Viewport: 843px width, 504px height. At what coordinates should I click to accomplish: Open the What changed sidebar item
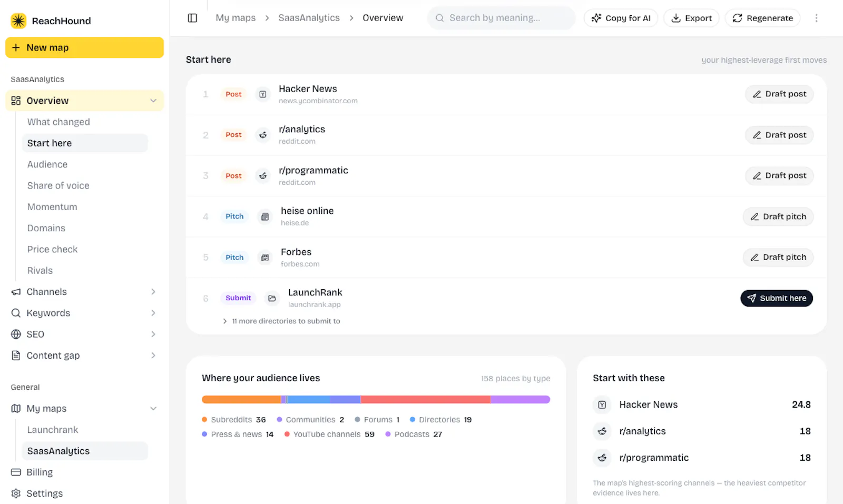(x=85, y=122)
